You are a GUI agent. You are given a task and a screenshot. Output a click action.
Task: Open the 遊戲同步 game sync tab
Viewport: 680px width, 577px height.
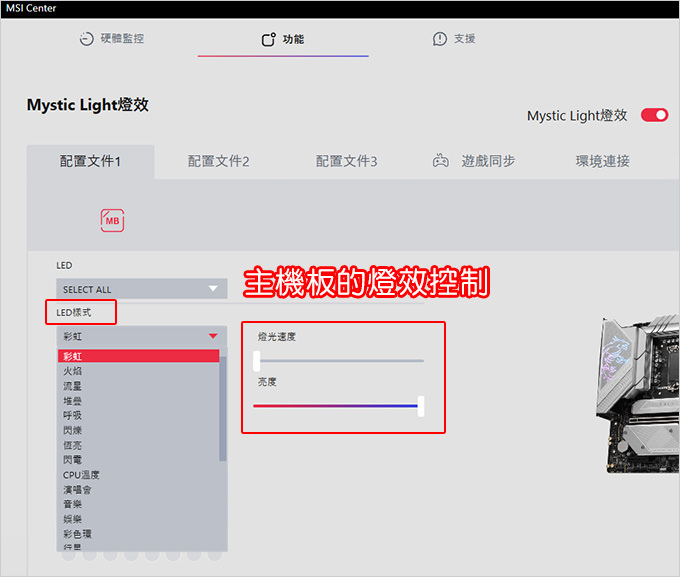474,161
